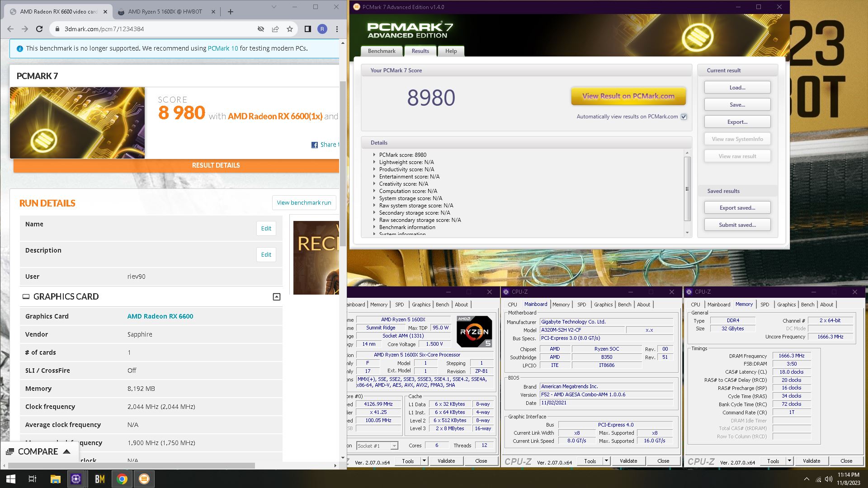Expand the COMPARE panel arrow

pyautogui.click(x=66, y=451)
